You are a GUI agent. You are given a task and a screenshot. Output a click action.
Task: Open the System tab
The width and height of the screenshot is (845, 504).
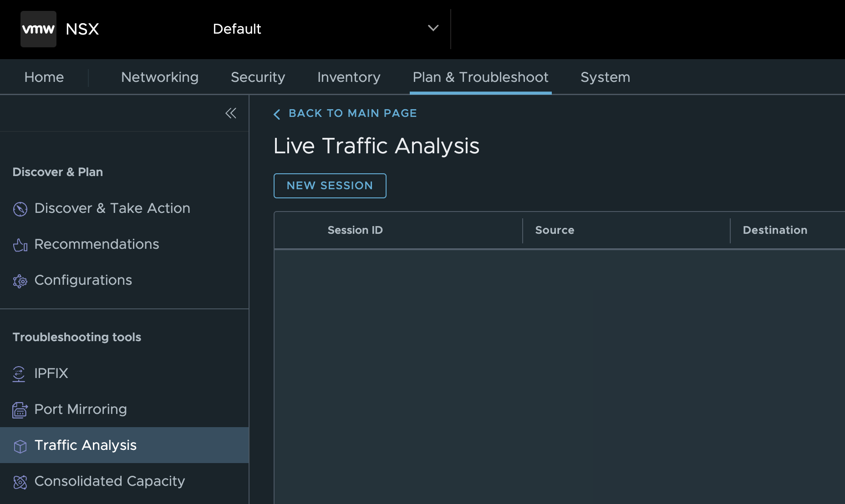[x=605, y=77]
